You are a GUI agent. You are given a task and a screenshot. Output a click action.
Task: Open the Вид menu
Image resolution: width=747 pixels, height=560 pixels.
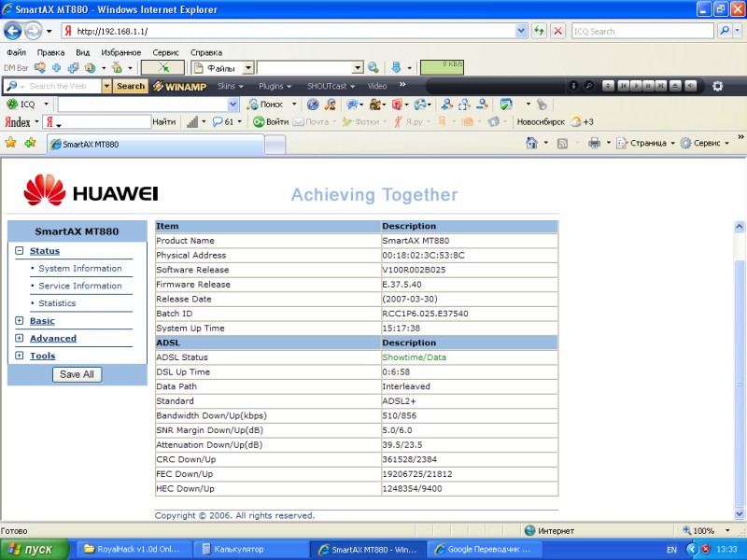(x=82, y=52)
